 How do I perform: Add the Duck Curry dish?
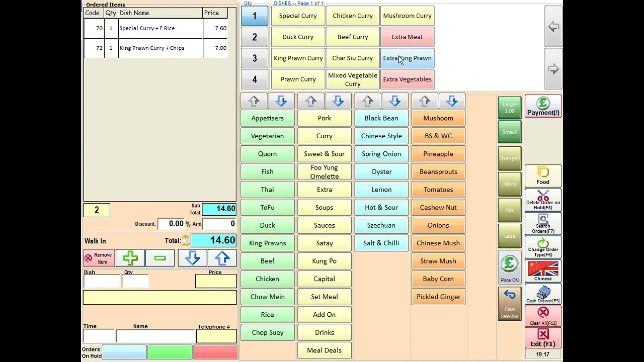click(x=298, y=37)
